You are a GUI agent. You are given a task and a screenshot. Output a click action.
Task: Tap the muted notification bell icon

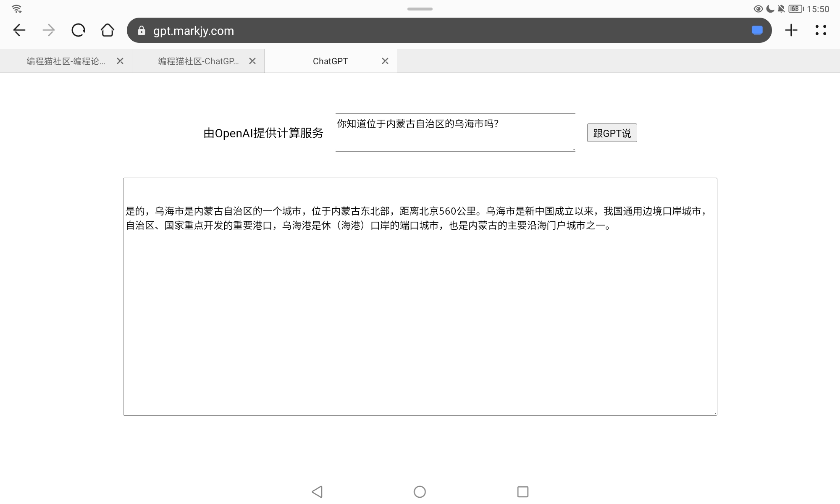click(x=781, y=9)
